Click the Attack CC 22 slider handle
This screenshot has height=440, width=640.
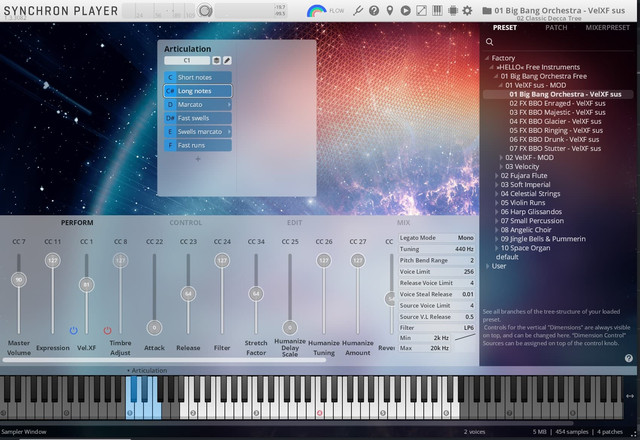(154, 327)
